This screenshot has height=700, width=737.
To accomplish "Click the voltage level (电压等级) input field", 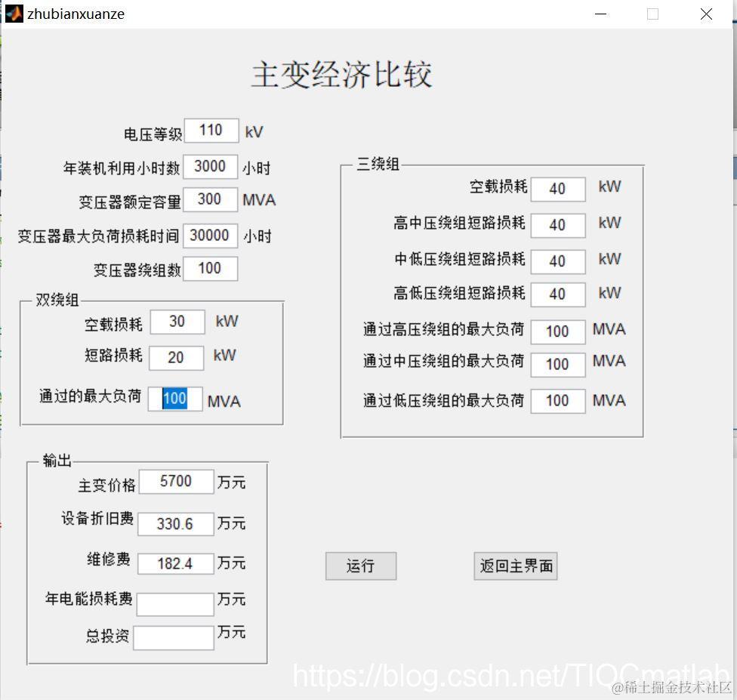I will (211, 130).
